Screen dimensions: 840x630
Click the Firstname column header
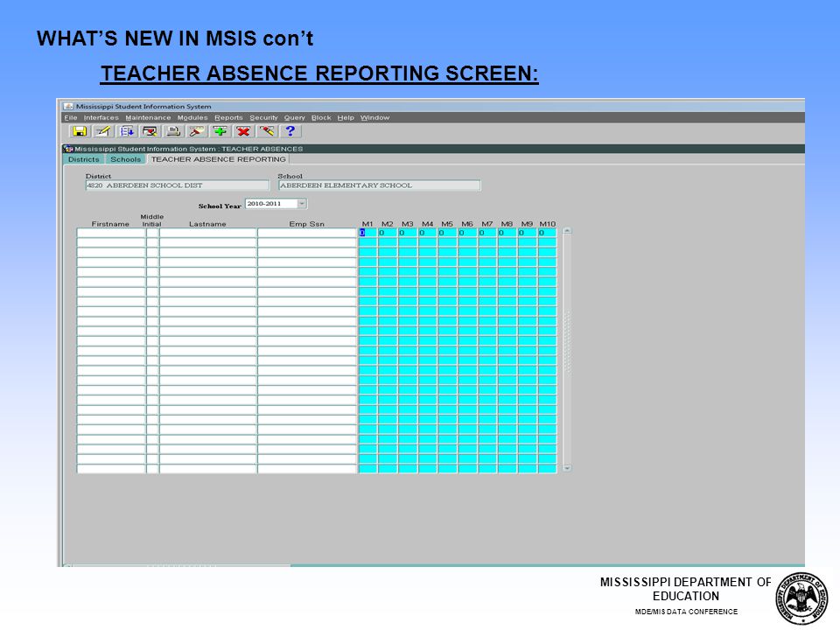click(110, 224)
